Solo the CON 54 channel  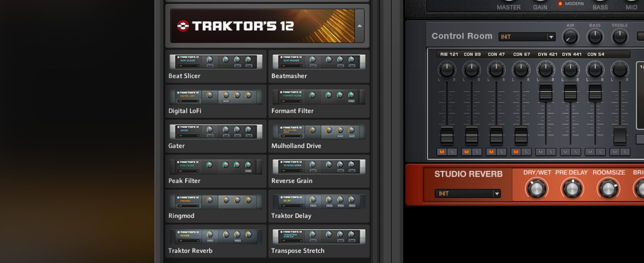click(600, 152)
